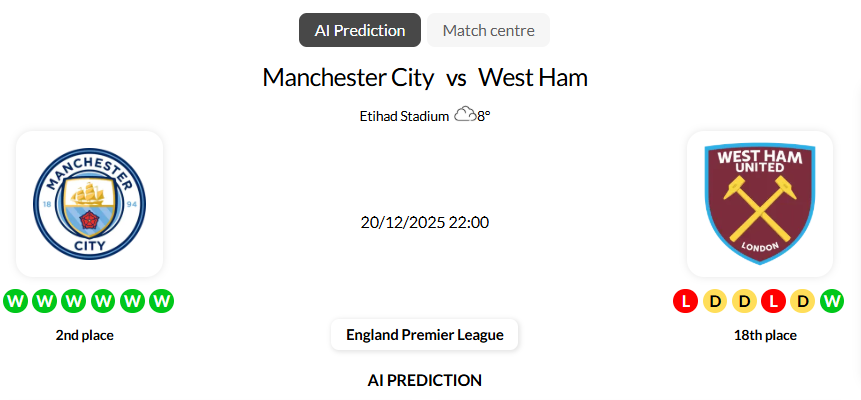Click the 2nd place standing label
861x400 pixels.
click(x=85, y=335)
